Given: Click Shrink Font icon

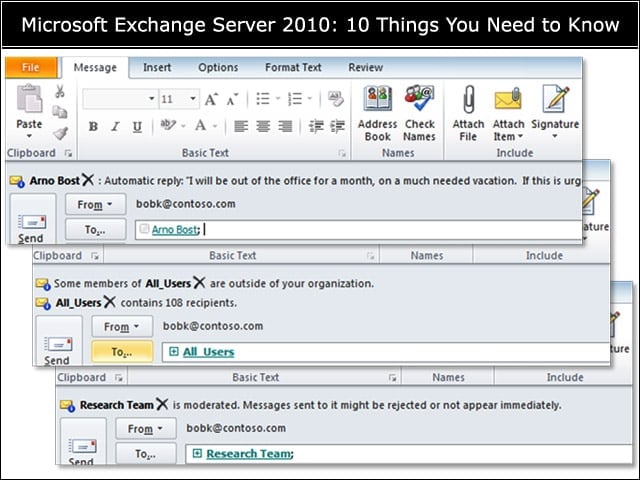Looking at the screenshot, I should coord(232,99).
